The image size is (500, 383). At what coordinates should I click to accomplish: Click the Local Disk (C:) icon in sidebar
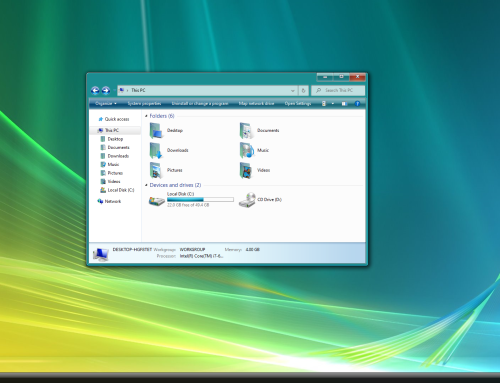click(x=103, y=190)
